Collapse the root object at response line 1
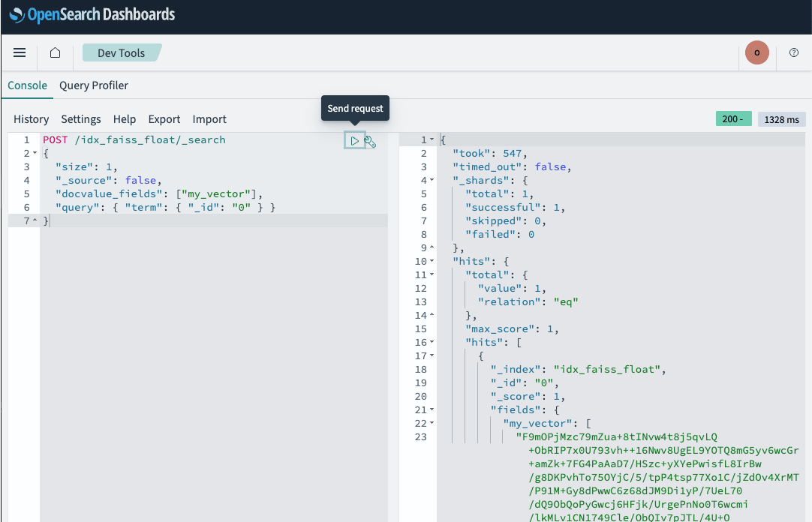Viewport: 812px width, 522px height. click(432, 139)
